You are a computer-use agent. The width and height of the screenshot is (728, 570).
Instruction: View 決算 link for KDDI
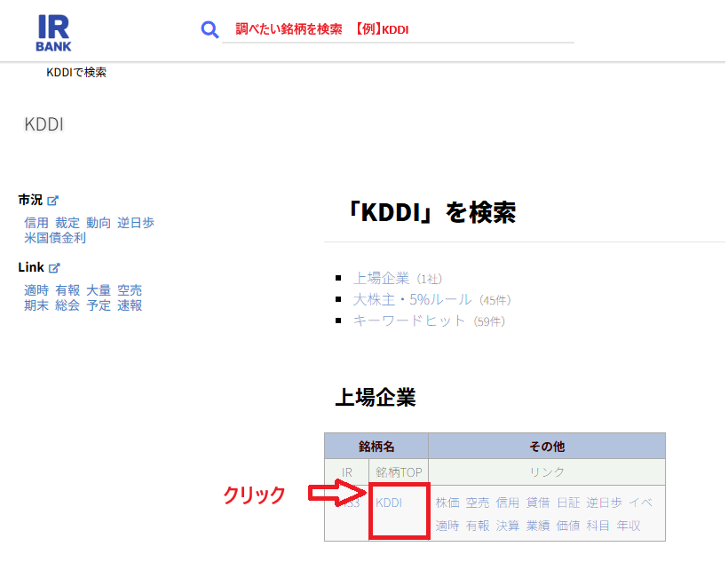(508, 526)
